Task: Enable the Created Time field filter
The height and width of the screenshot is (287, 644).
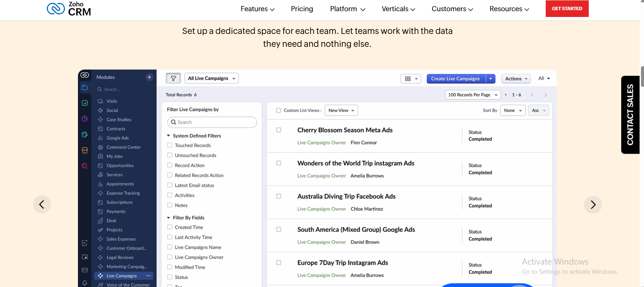Action: coord(170,227)
